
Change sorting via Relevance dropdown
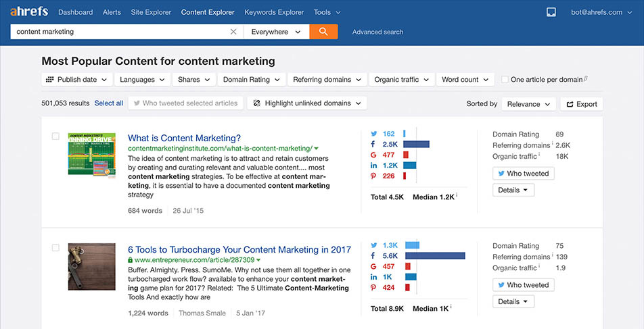(528, 104)
